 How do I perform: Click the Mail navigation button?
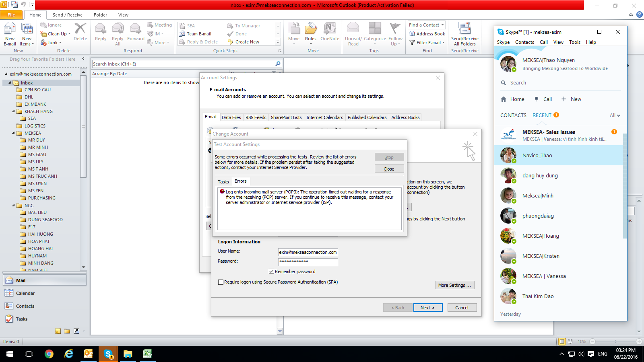[45, 280]
